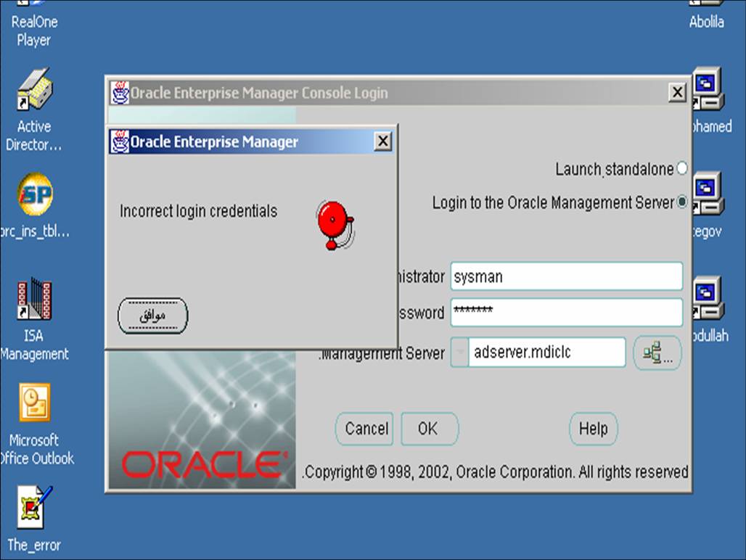Open the Abdullah computer desktop icon
Viewport: 746px width, 560px height.
[707, 299]
